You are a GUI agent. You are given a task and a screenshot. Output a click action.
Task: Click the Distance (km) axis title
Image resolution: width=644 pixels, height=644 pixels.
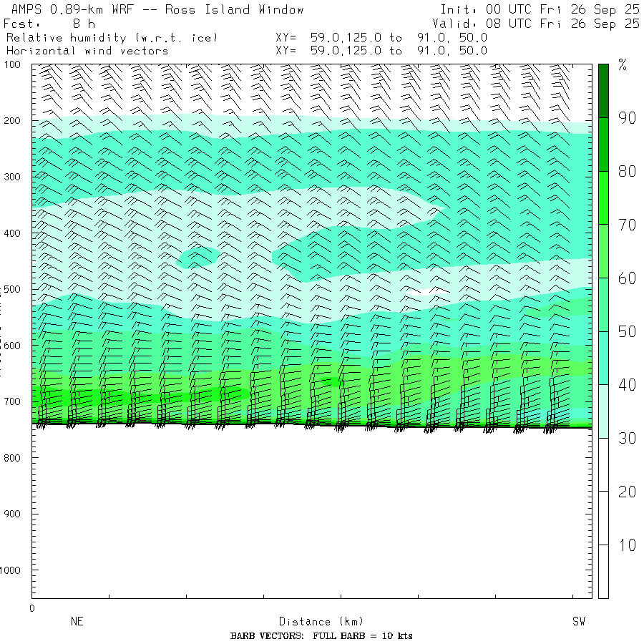coord(315,622)
